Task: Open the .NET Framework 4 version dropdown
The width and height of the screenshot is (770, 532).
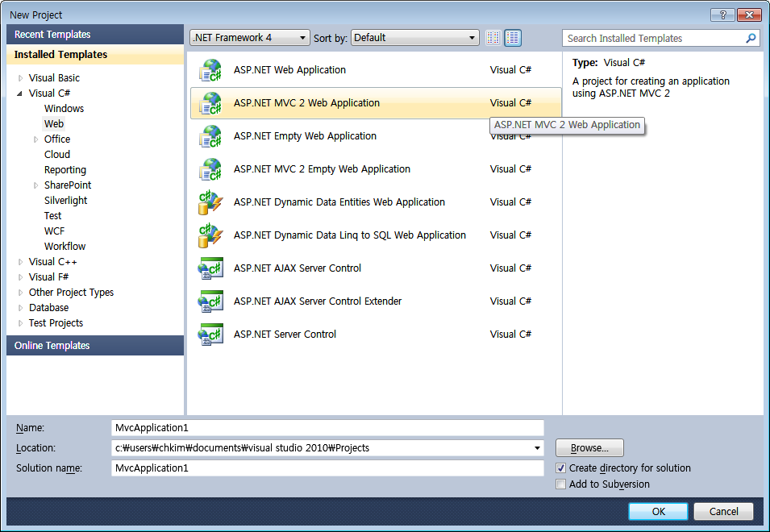Action: (249, 38)
